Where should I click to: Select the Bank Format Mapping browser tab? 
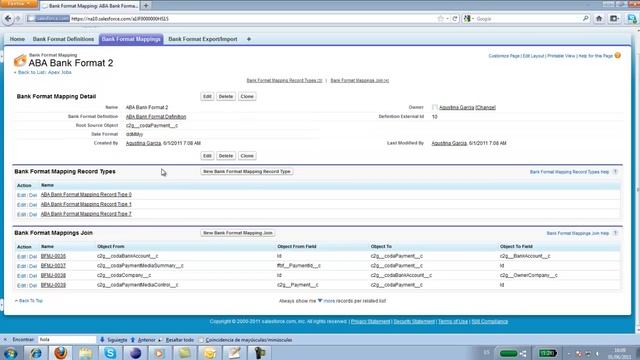click(90, 6)
